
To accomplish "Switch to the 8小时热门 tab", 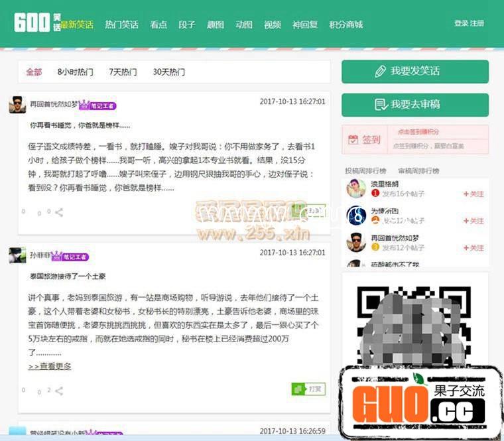I will pos(75,72).
